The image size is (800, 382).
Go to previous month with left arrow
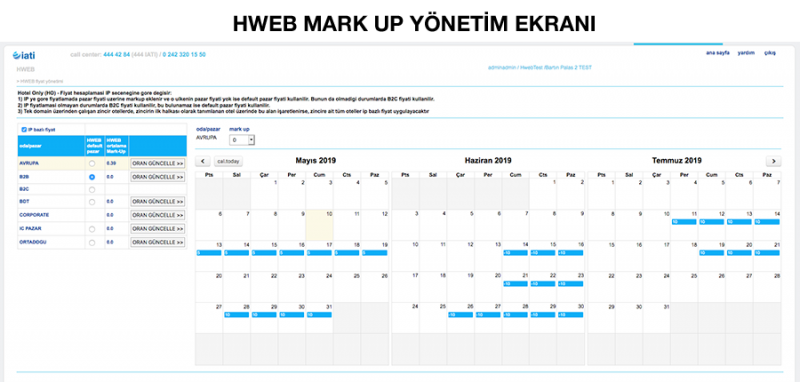click(x=203, y=161)
